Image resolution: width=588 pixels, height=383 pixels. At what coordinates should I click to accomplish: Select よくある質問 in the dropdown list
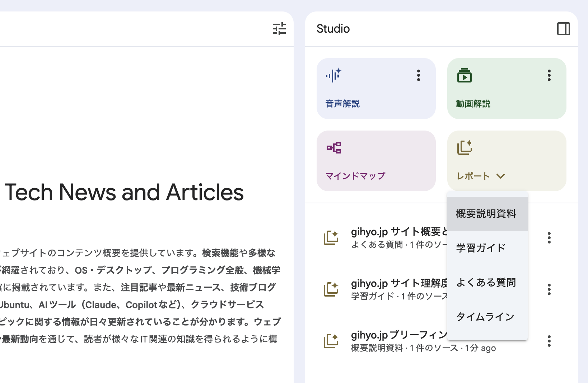[486, 283]
